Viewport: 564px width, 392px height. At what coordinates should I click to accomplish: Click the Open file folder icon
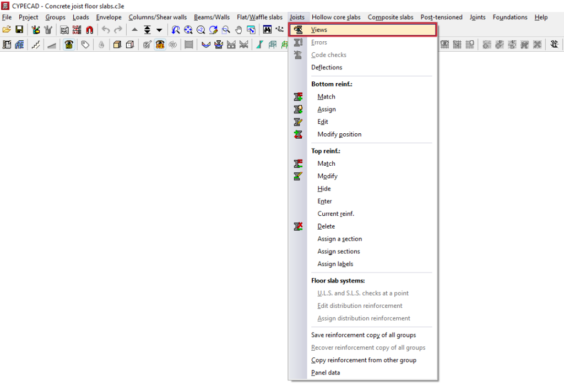[7, 30]
